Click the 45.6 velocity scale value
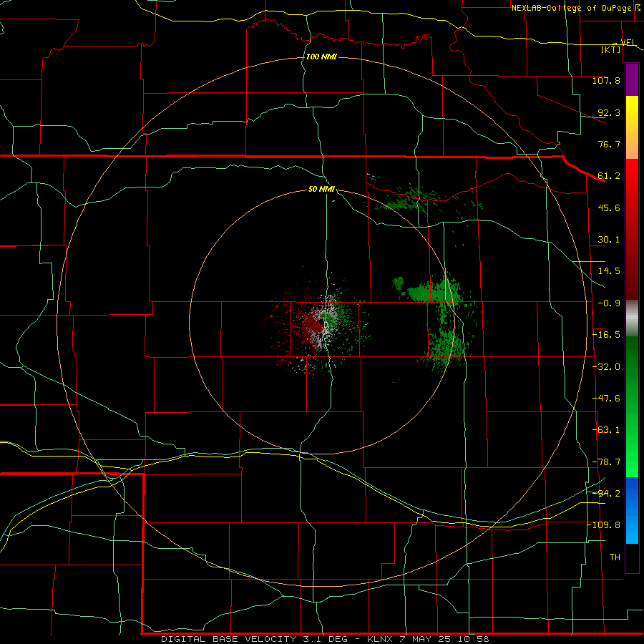 pos(609,208)
